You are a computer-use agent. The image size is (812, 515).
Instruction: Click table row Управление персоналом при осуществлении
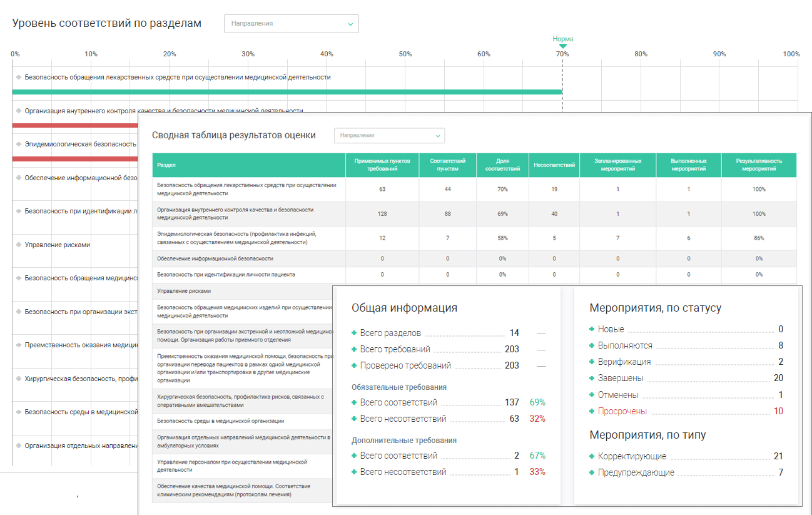(243, 466)
